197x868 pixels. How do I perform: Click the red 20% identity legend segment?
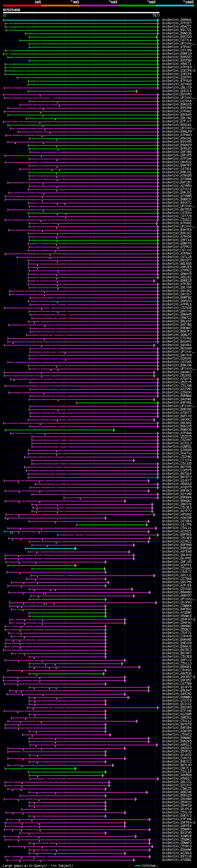(x=22, y=6)
